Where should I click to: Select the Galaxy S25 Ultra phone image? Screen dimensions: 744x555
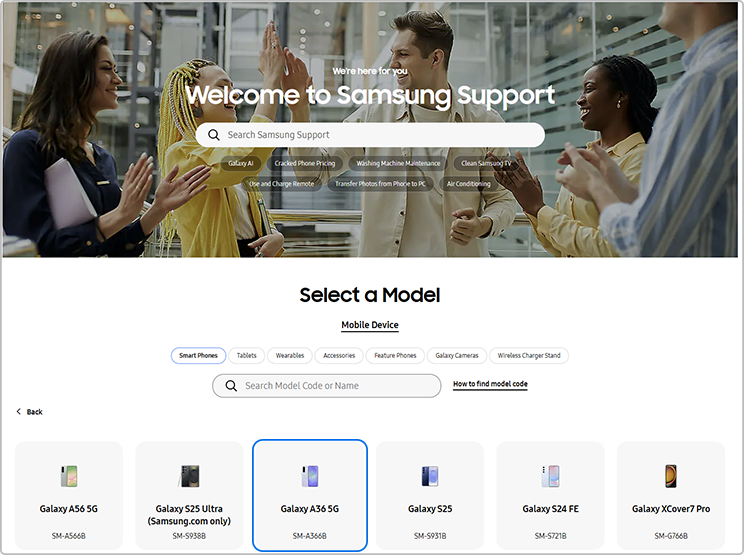tap(189, 476)
